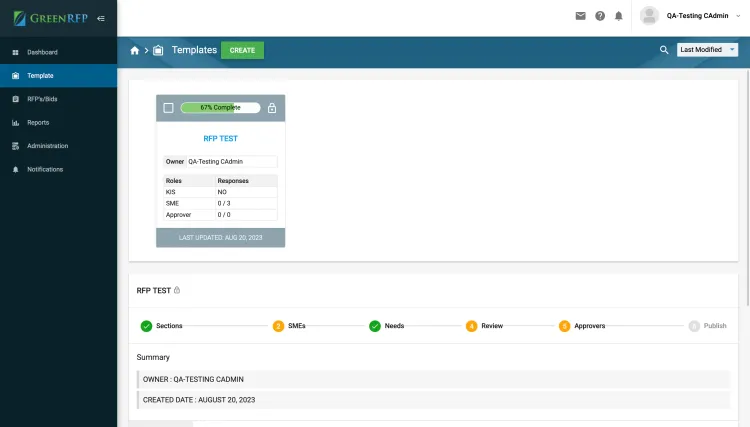Screen dimensions: 750x427
Task: Open Notifications in the sidebar
Action: [58, 169]
